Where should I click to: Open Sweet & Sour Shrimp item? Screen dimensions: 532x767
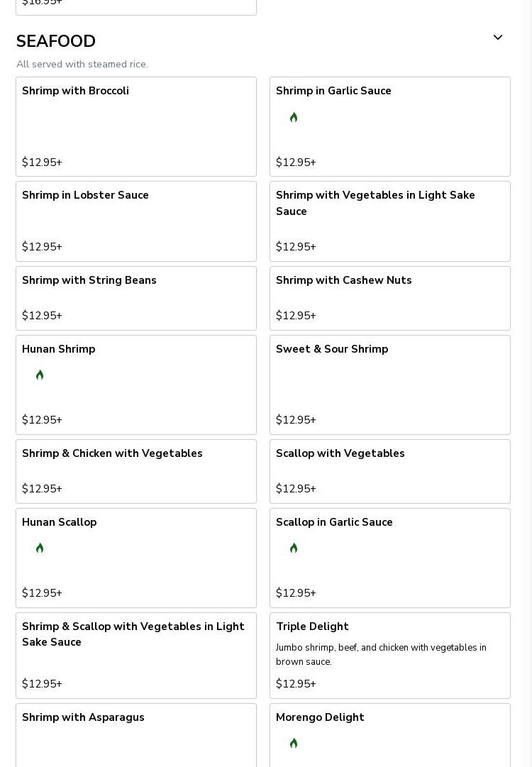click(389, 385)
